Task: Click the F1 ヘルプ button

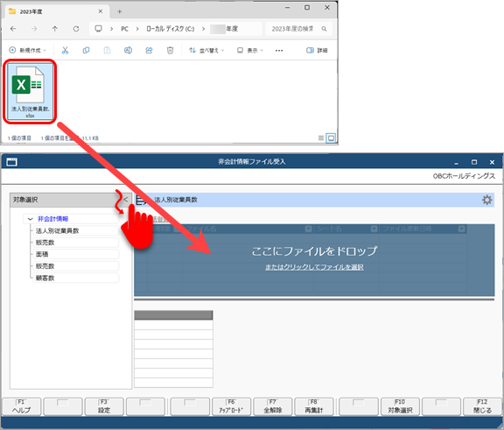Action: tap(22, 406)
